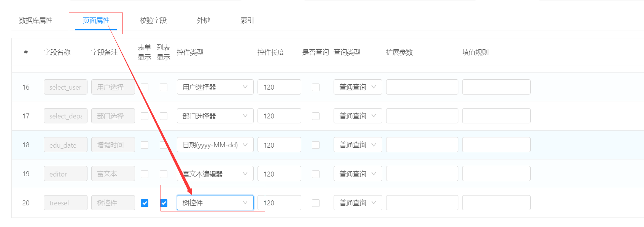This screenshot has height=227, width=644.
Task: Click the 扩展参数 field in row 20
Action: click(422, 203)
